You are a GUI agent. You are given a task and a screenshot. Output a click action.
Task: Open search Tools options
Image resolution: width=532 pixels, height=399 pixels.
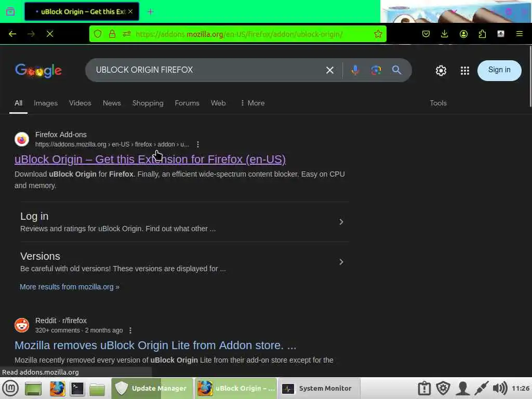(x=438, y=103)
